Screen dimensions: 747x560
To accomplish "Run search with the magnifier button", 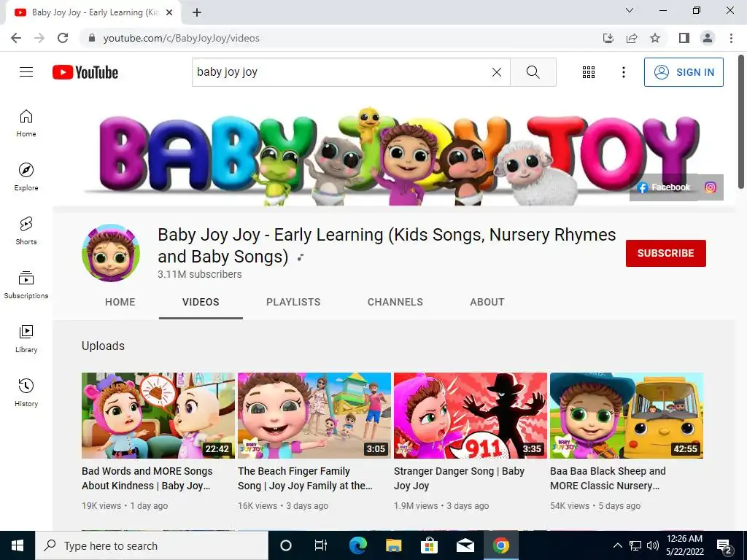I will point(533,72).
